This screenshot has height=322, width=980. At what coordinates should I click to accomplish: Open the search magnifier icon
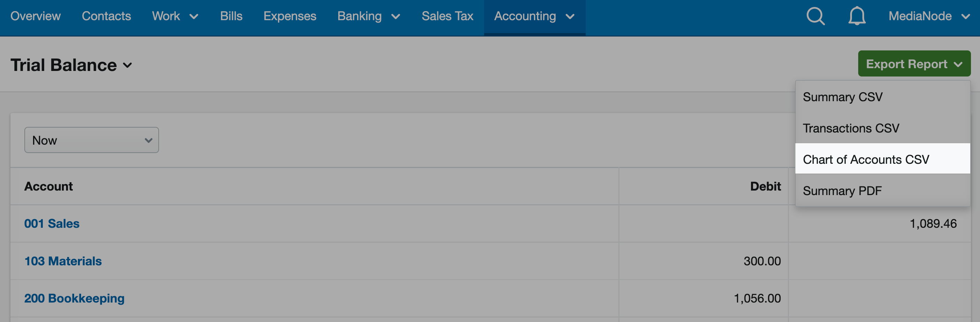click(x=816, y=16)
